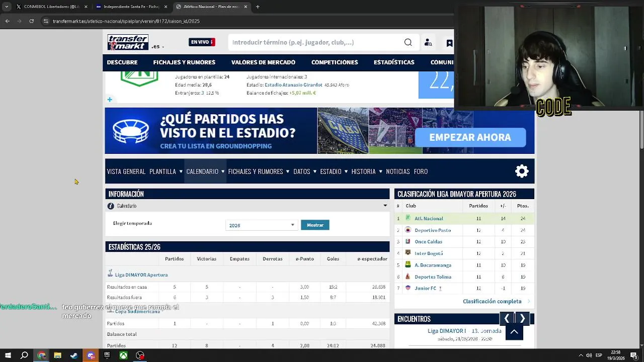Click the Atl. Nacional club crest
Image resolution: width=644 pixels, height=362 pixels.
click(x=408, y=218)
